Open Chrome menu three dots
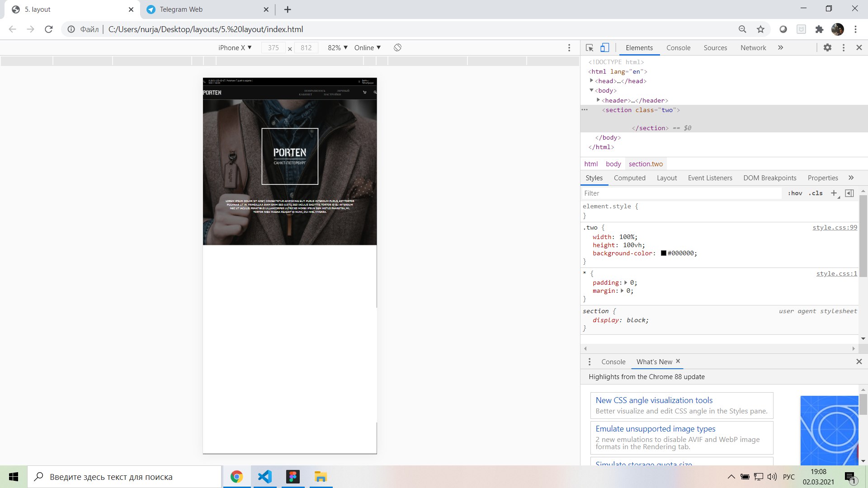The image size is (868, 488). click(855, 29)
